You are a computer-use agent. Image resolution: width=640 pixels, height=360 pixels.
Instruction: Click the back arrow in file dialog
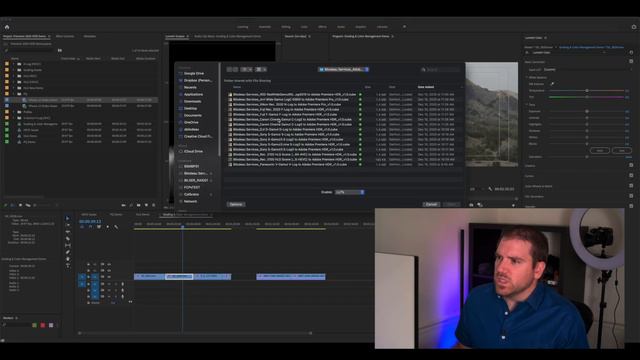coord(229,69)
